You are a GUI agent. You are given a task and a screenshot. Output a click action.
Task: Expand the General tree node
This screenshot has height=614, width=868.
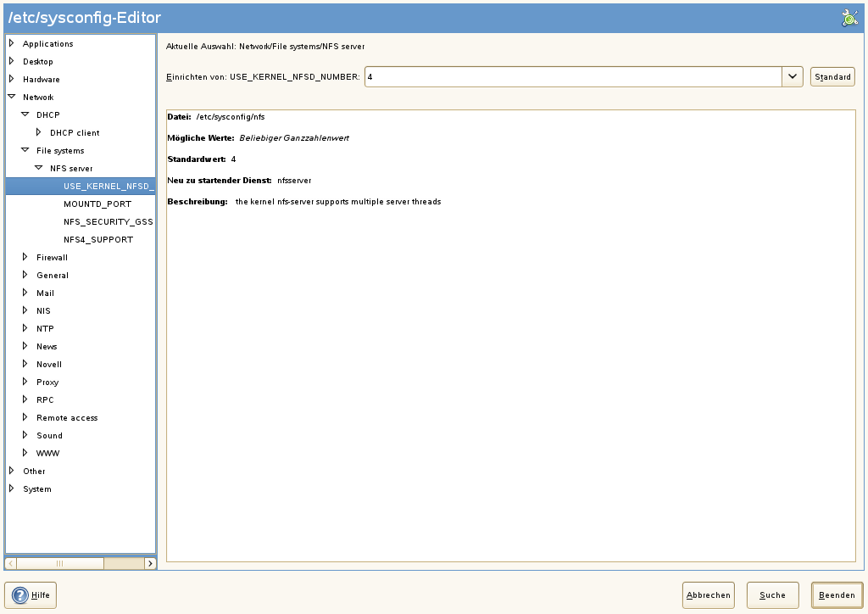coord(25,275)
